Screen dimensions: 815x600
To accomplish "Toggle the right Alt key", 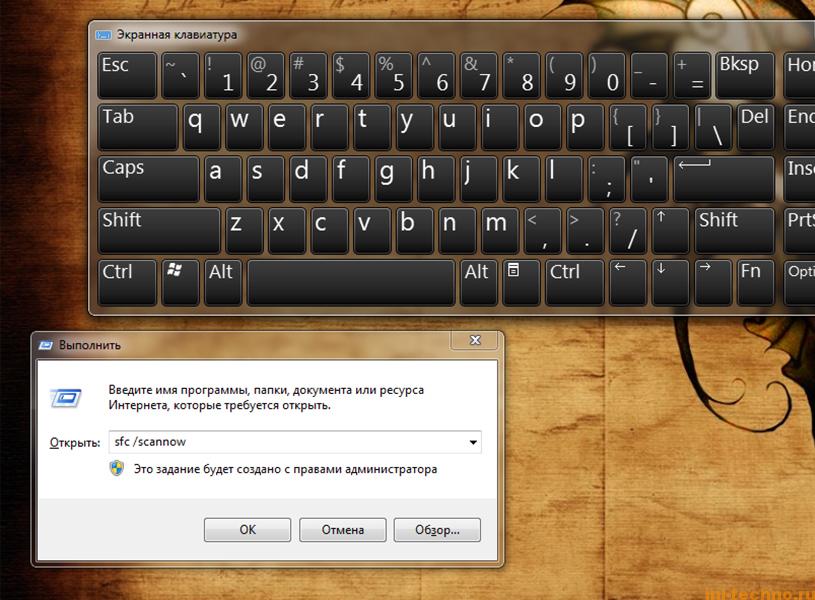I will (478, 282).
